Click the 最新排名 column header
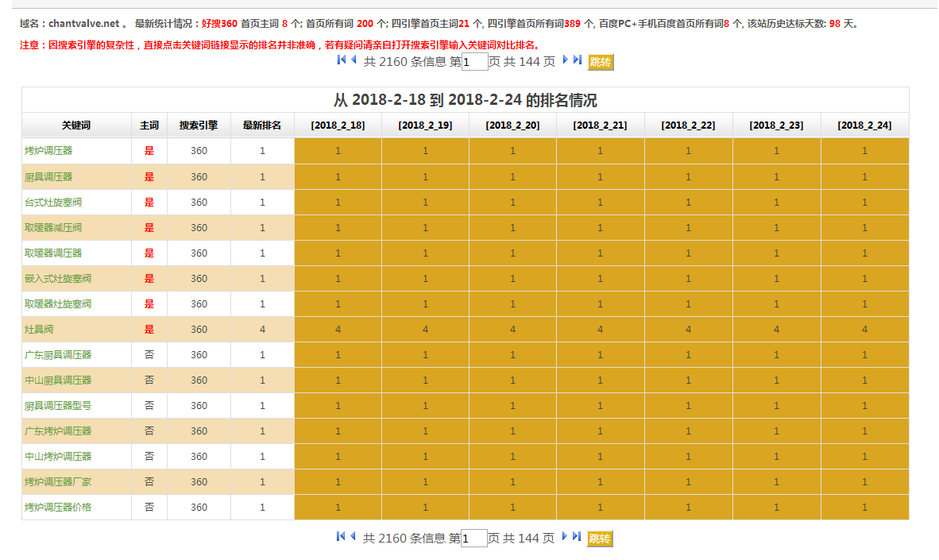Viewport: 939px width, 560px height. [x=262, y=126]
